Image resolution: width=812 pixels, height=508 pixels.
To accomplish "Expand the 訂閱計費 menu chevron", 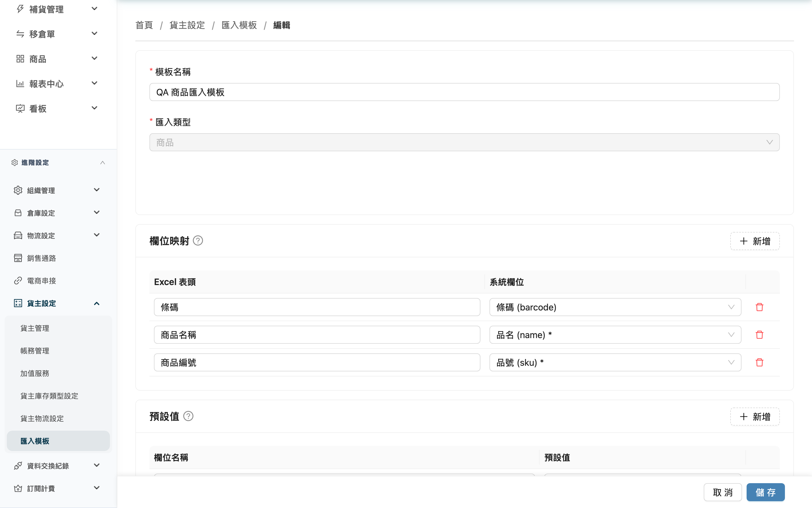I will tap(97, 488).
